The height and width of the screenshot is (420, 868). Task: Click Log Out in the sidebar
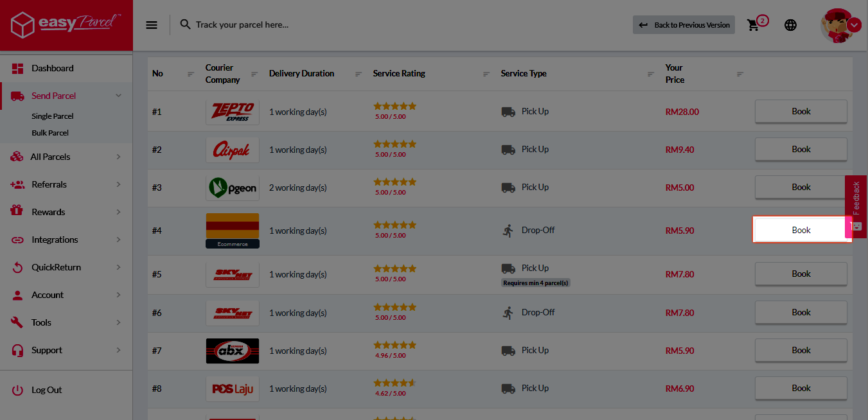pos(46,390)
